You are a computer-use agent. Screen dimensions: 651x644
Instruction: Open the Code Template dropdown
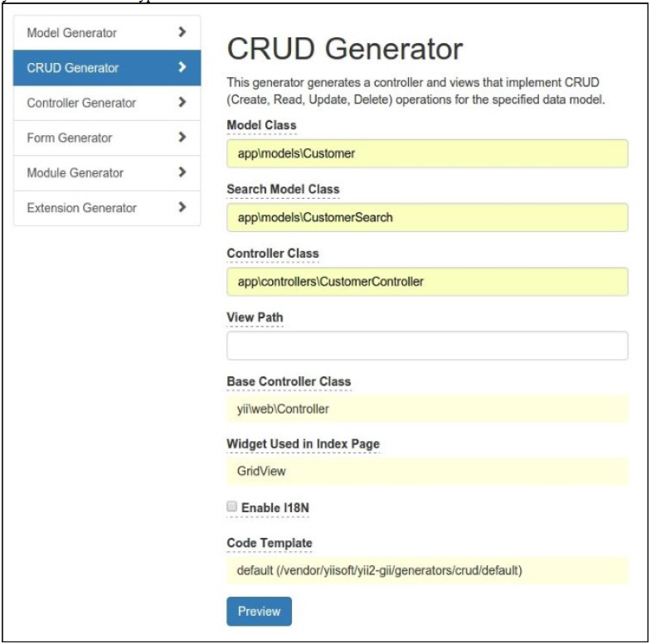(x=427, y=570)
